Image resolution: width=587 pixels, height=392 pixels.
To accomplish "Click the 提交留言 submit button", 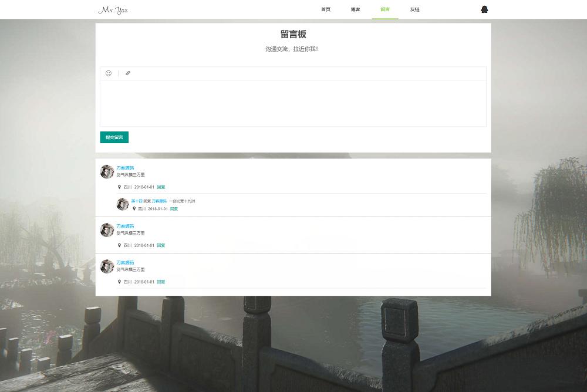I will point(114,137).
